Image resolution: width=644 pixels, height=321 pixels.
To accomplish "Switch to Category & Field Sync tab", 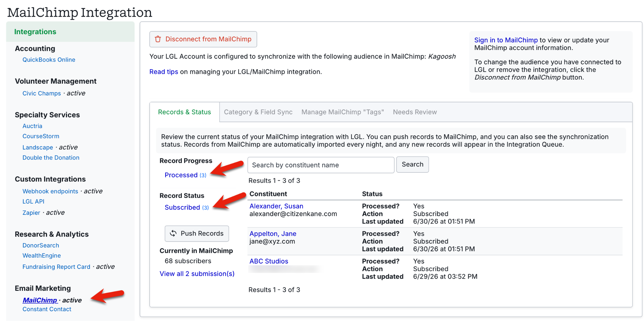I will click(x=258, y=112).
